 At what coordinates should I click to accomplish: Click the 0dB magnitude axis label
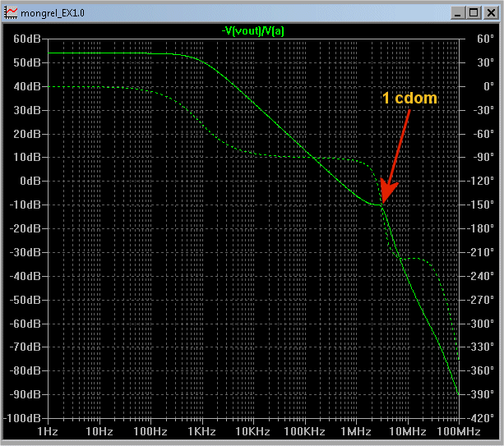pyautogui.click(x=30, y=181)
